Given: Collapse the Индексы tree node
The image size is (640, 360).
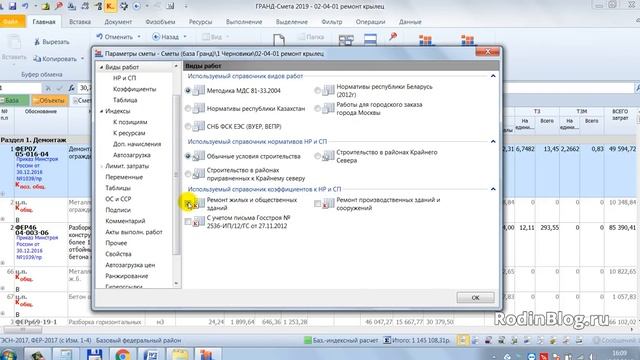Looking at the screenshot, I should coord(102,111).
